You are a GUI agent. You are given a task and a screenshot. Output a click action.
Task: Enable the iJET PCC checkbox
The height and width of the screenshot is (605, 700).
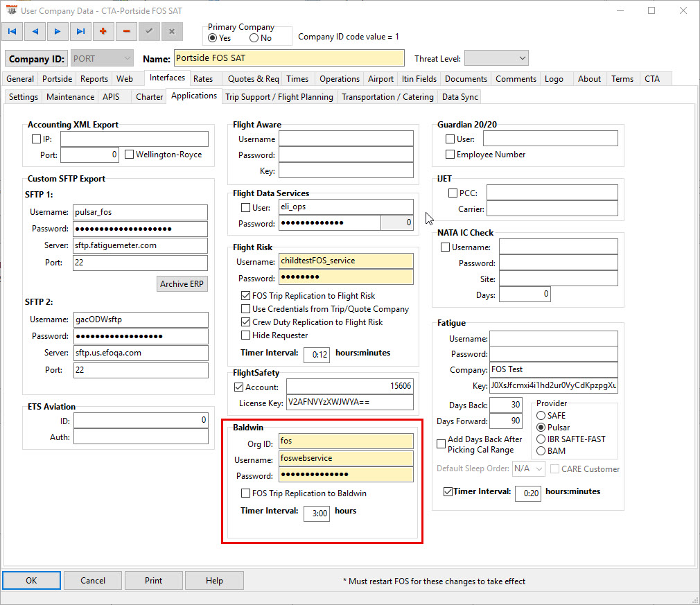tap(453, 193)
